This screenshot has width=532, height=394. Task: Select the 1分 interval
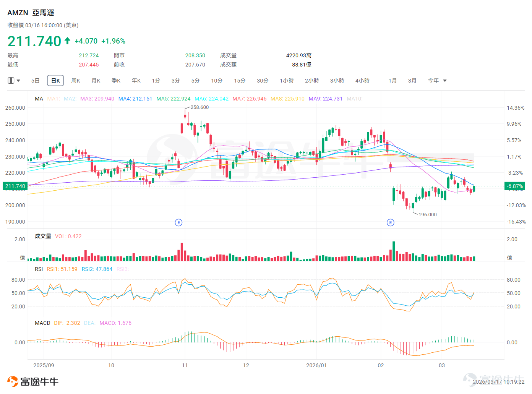coord(156,81)
